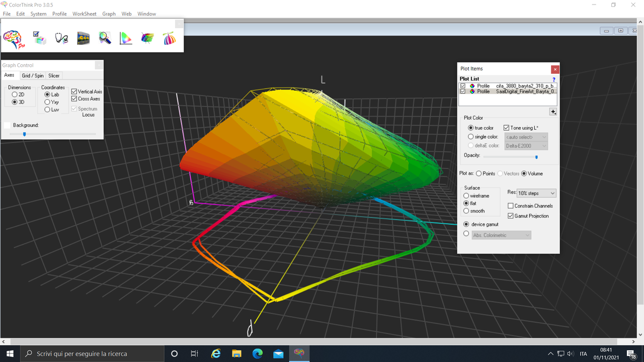Screen dimensions: 644x362
Task: Uncheck SaalDigital_FineArt_Baryta profile checkbox
Action: point(463,92)
